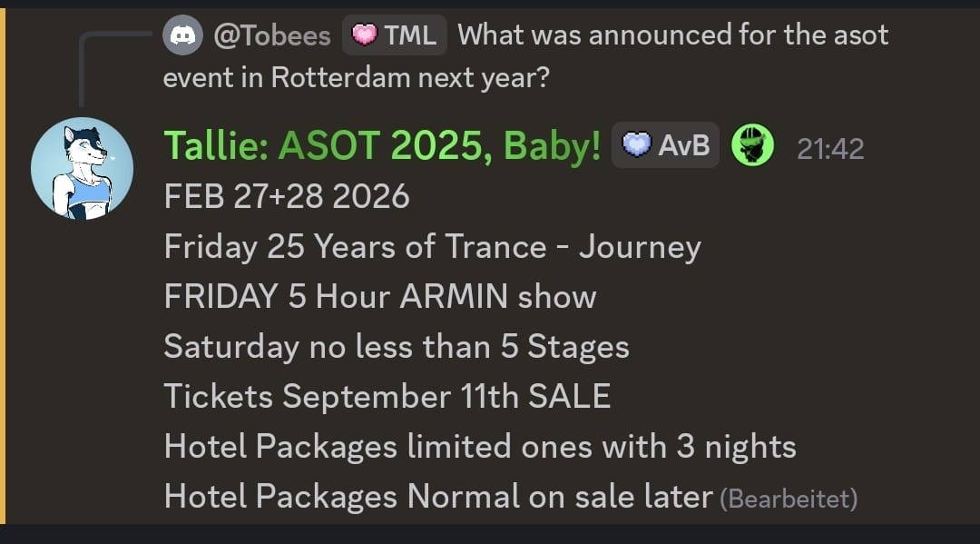Image resolution: width=980 pixels, height=544 pixels.
Task: Click the green username Tallie: ASOT 2025, Baby!
Action: 382,146
